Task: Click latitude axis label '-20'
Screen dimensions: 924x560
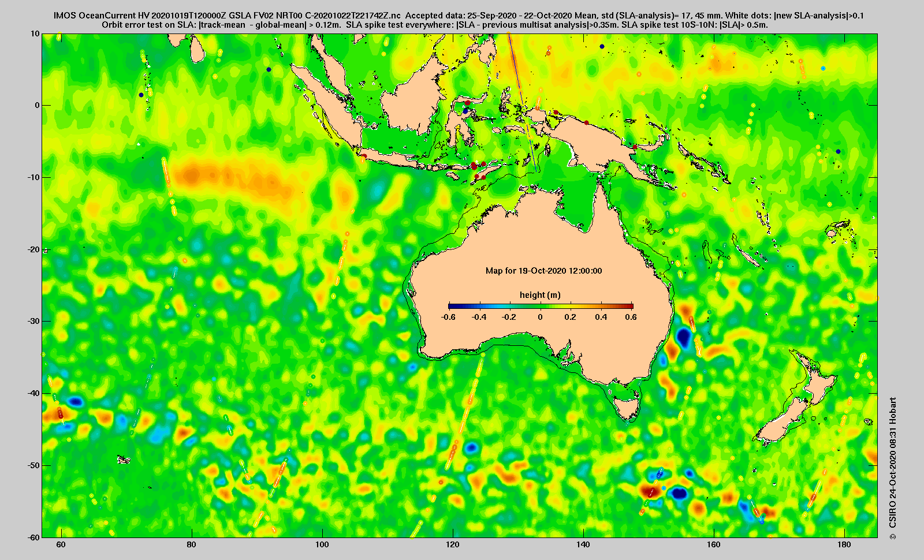Action: point(33,249)
